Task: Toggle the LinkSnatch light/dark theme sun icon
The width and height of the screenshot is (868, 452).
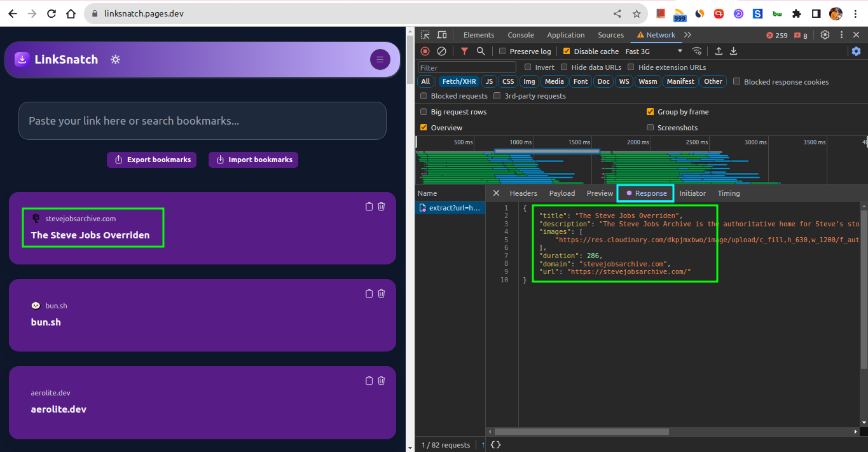Action: (x=115, y=60)
